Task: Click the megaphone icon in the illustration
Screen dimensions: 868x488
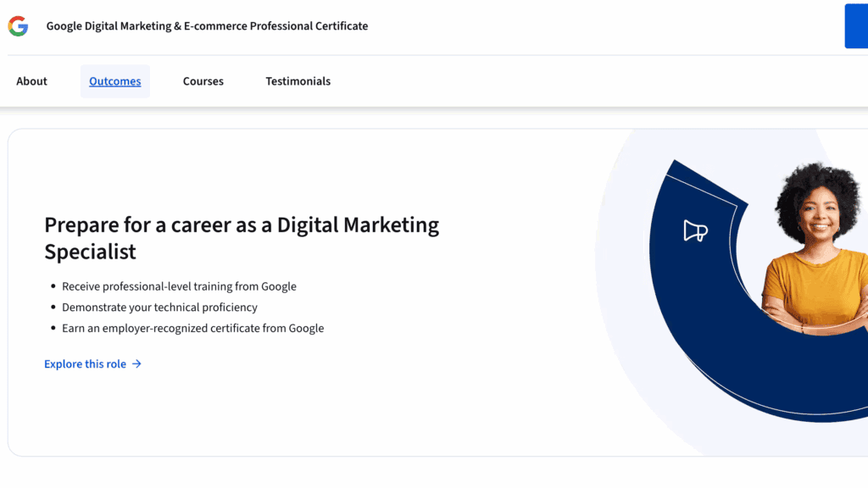Action: pos(695,230)
